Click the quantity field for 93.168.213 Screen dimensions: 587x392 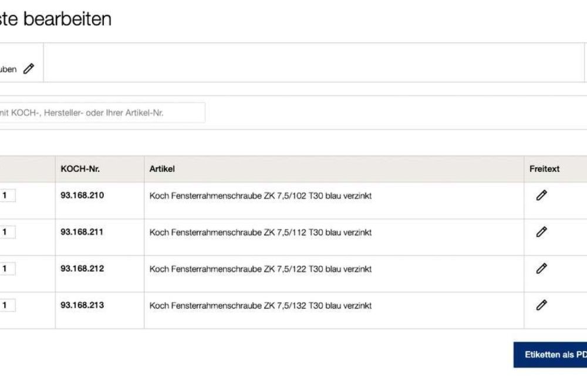(x=8, y=306)
